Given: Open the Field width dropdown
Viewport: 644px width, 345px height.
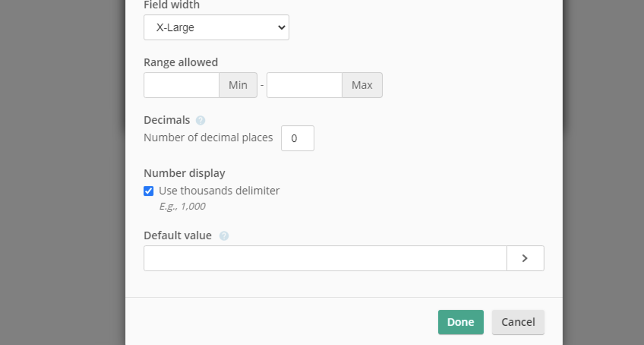Looking at the screenshot, I should pyautogui.click(x=216, y=27).
